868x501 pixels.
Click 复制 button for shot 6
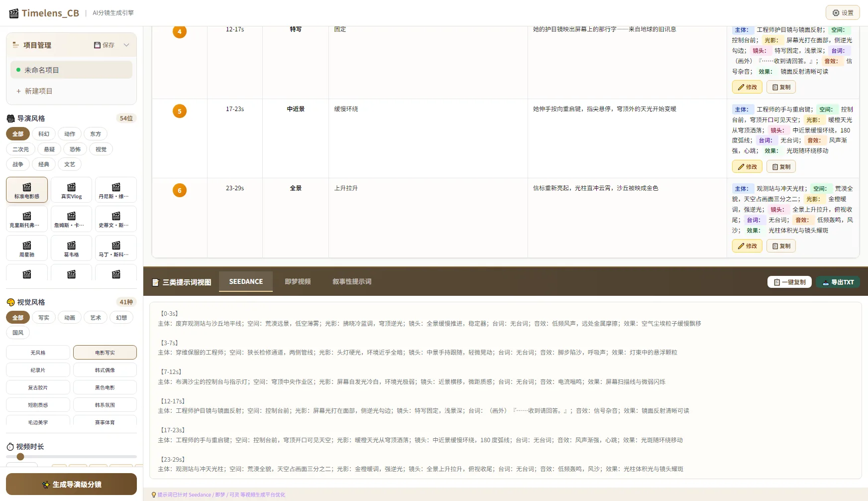pyautogui.click(x=781, y=246)
